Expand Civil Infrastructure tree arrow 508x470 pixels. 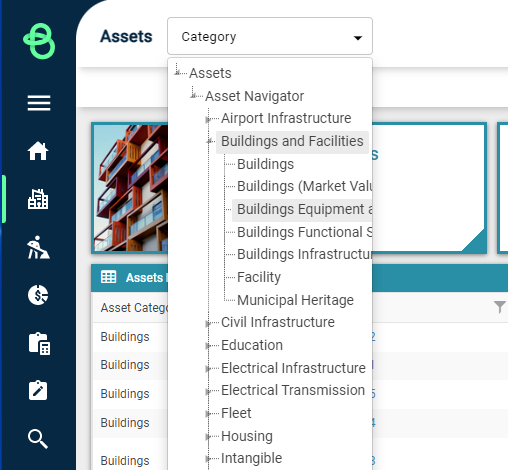click(208, 323)
